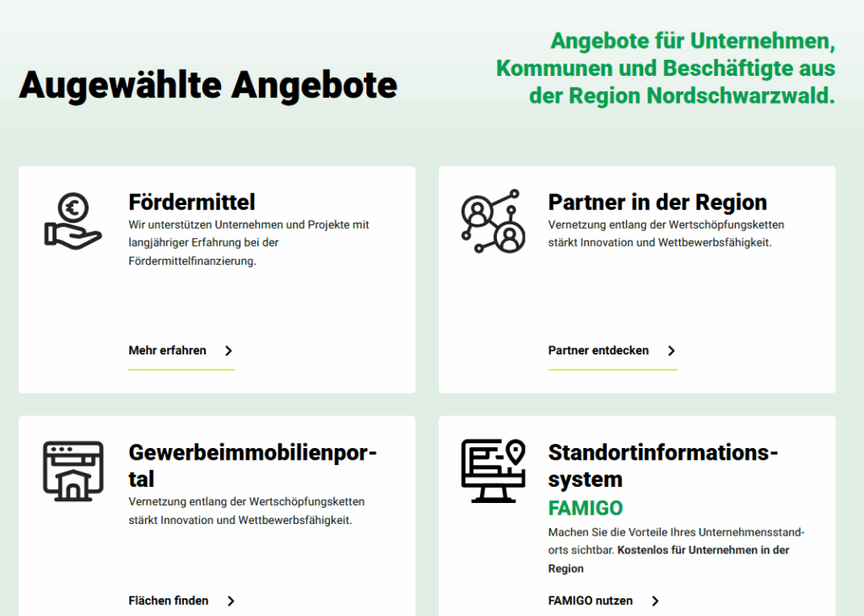Click the euro coin in hand icon

[x=73, y=220]
